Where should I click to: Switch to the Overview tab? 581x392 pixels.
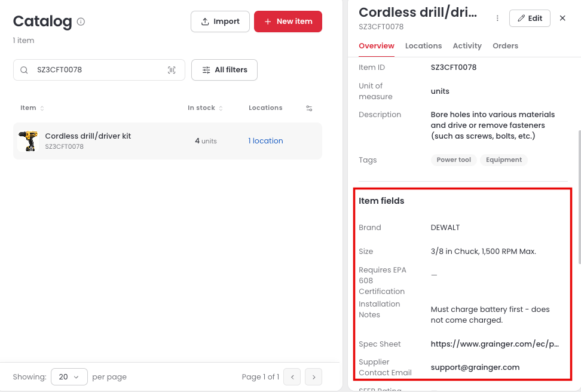pyautogui.click(x=377, y=46)
